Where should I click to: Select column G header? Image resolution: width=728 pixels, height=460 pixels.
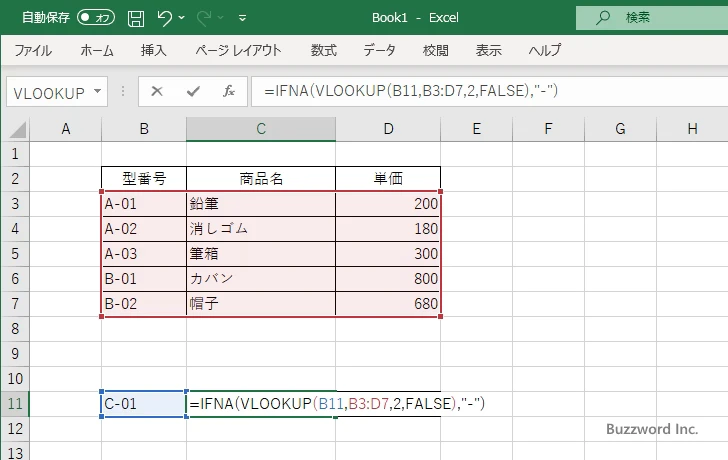620,129
